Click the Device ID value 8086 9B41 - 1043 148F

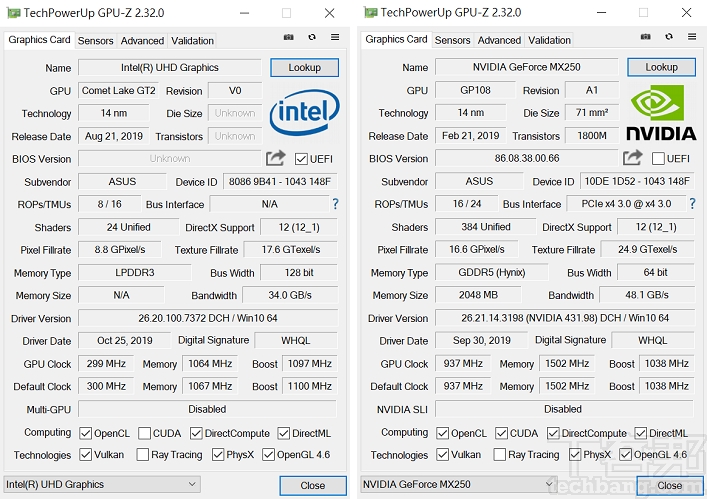(x=280, y=182)
